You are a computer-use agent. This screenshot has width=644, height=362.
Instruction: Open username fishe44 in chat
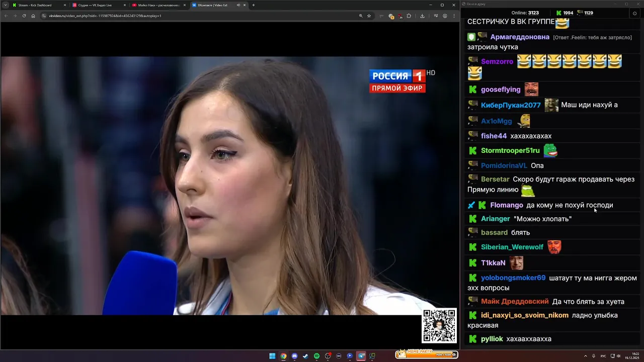[x=494, y=136]
